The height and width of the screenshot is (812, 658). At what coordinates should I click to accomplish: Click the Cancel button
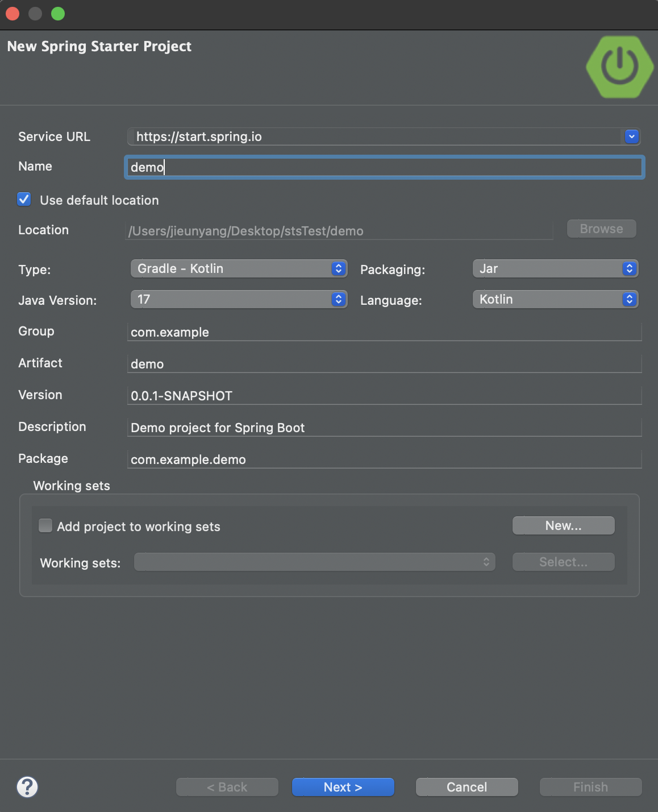coord(467,787)
